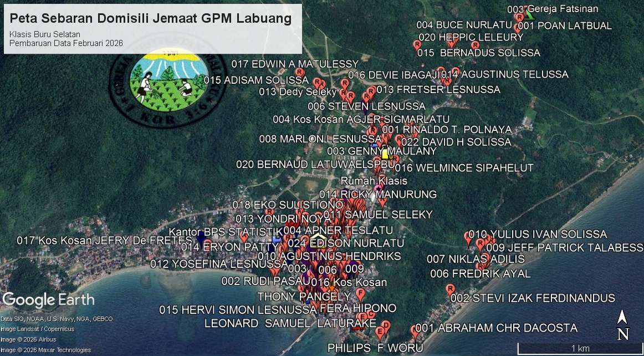Select the 014 AGUSTINUS TELUSSA label
Viewport: 644px width, 356px height.
tap(505, 74)
